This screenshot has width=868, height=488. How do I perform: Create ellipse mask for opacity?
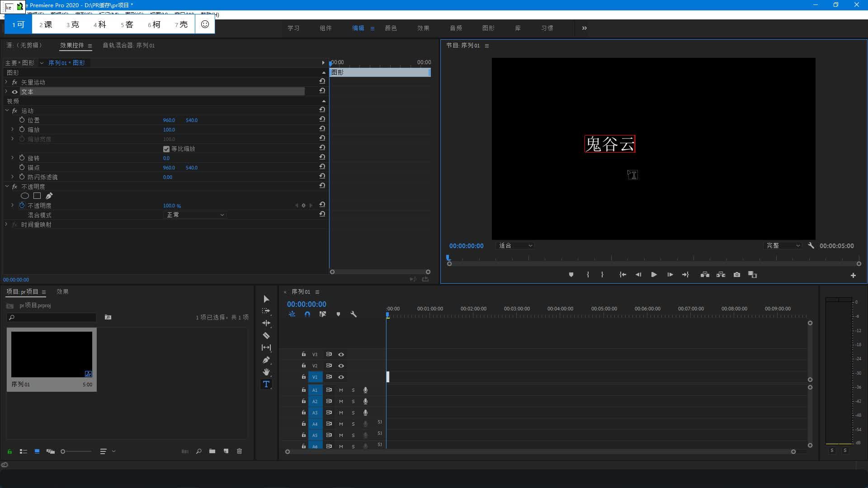click(x=25, y=196)
